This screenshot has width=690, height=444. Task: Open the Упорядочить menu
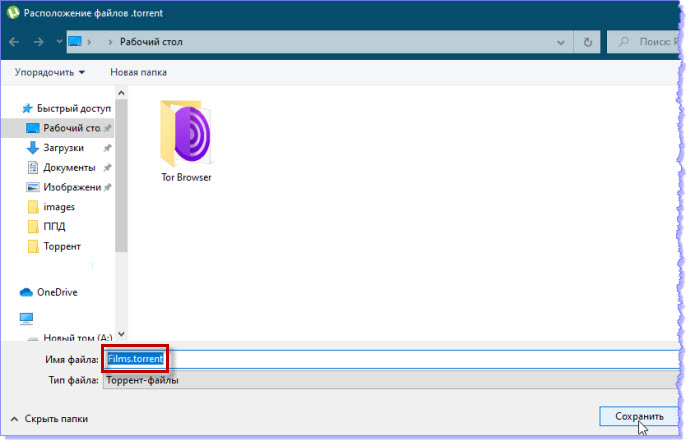(x=49, y=72)
